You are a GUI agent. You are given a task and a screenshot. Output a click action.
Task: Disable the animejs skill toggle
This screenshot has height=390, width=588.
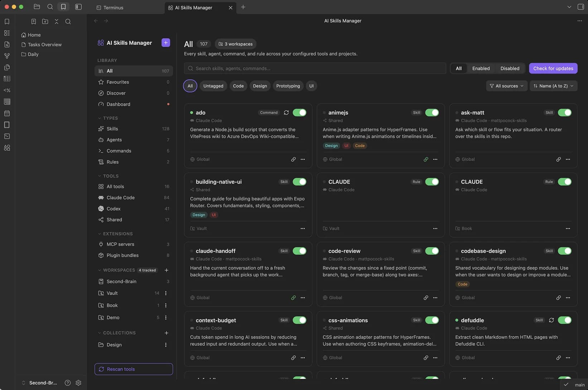pyautogui.click(x=432, y=113)
